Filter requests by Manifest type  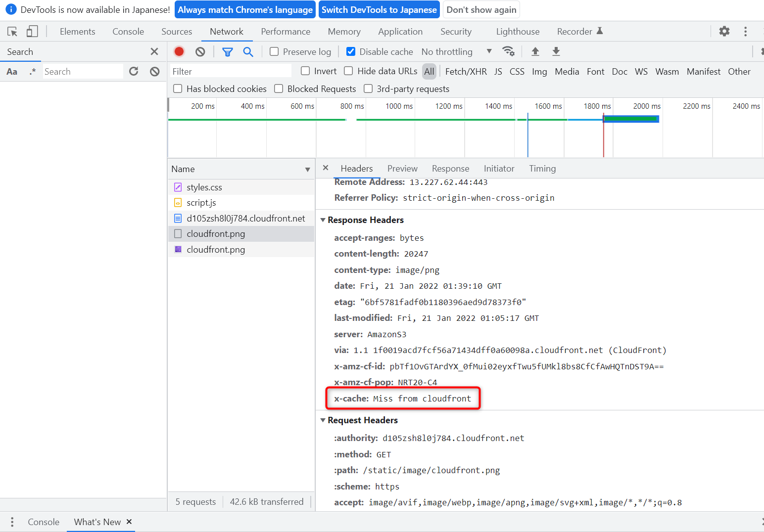(x=703, y=71)
